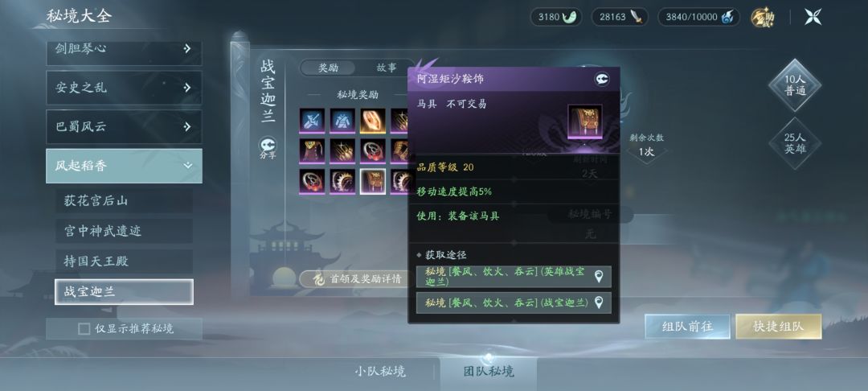
Task: Click the share icon in item tooltip header
Action: [x=602, y=79]
